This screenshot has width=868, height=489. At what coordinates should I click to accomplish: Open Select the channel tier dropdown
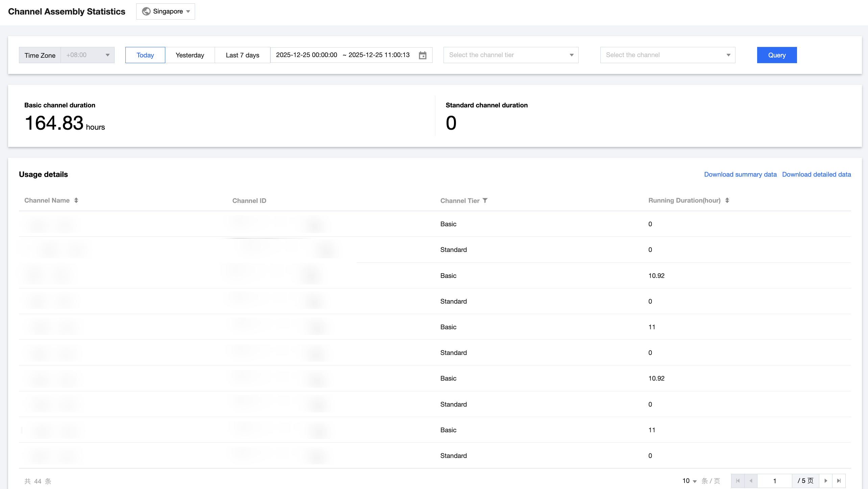pos(511,55)
